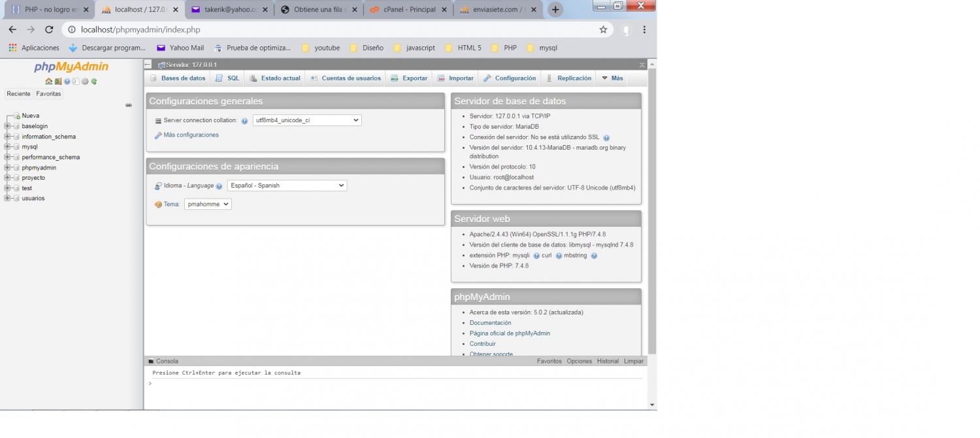Go to the Importar tab

pos(455,78)
